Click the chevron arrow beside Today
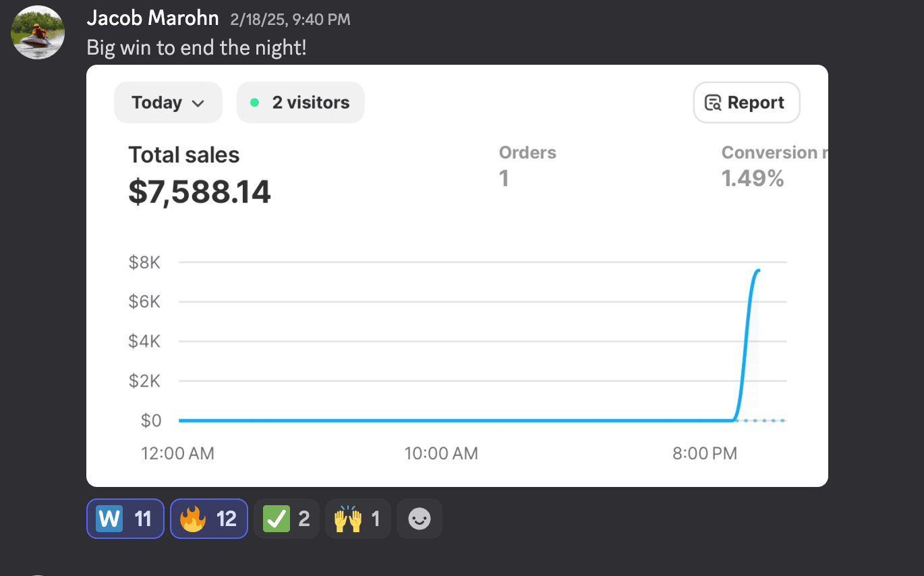Image resolution: width=924 pixels, height=576 pixels. coord(198,103)
